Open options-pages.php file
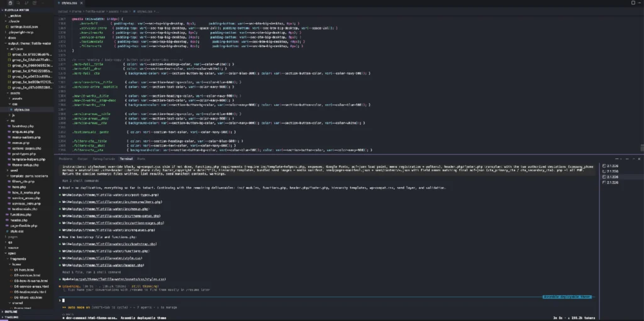 (x=26, y=148)
